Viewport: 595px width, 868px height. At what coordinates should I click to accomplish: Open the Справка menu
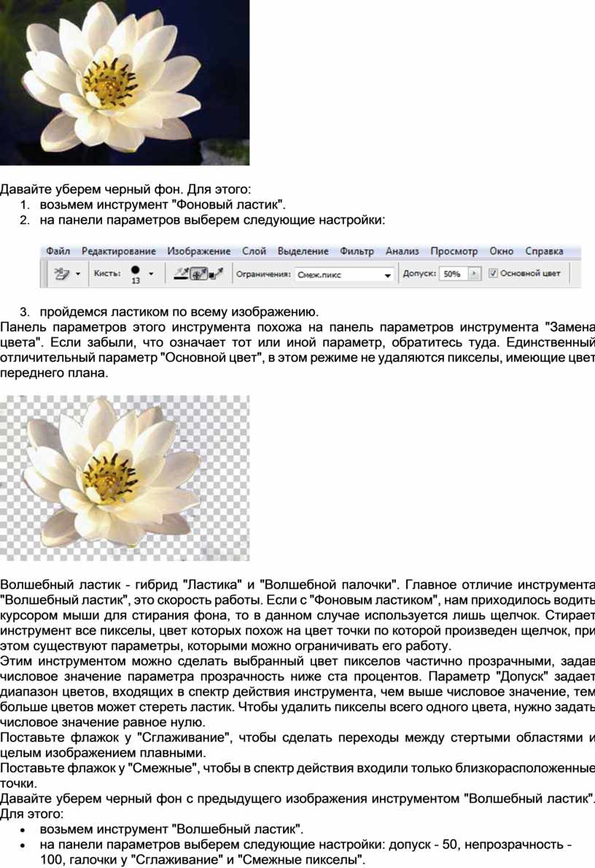click(544, 252)
